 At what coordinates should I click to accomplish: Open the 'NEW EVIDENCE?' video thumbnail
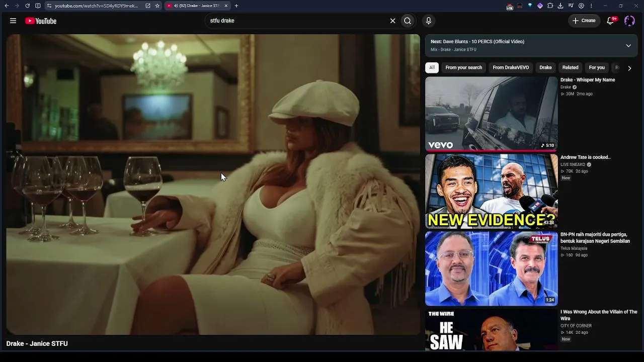[x=492, y=191]
